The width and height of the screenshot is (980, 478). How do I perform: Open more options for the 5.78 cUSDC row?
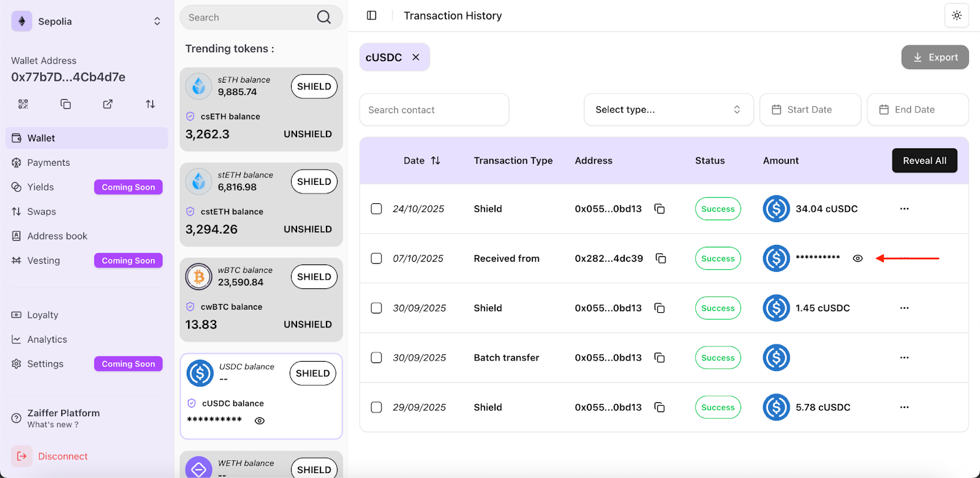coord(904,407)
